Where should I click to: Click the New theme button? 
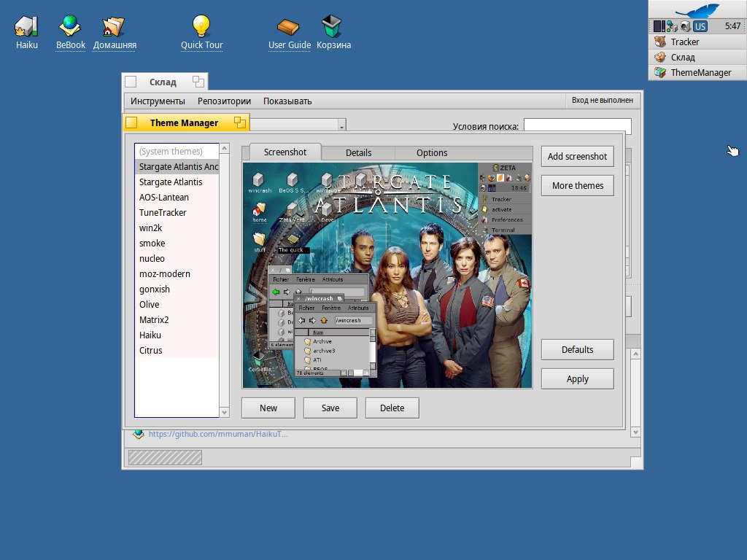pos(268,408)
